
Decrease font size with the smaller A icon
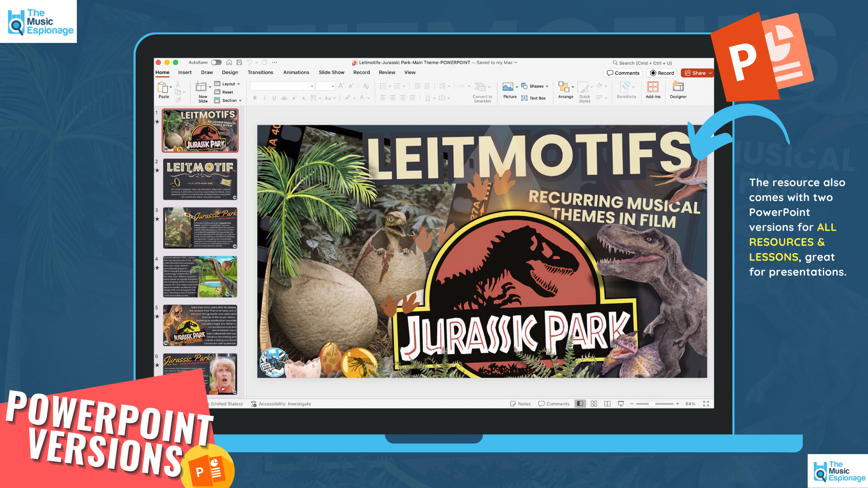click(351, 86)
